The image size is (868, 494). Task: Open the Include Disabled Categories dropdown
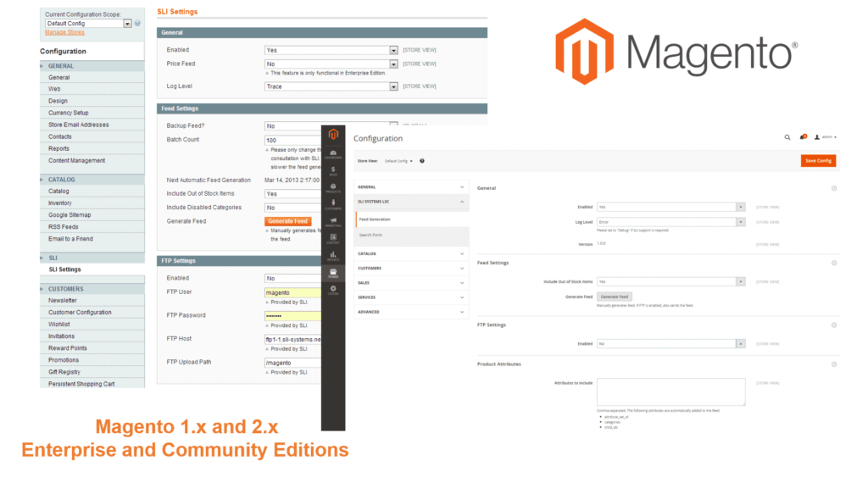(x=292, y=208)
